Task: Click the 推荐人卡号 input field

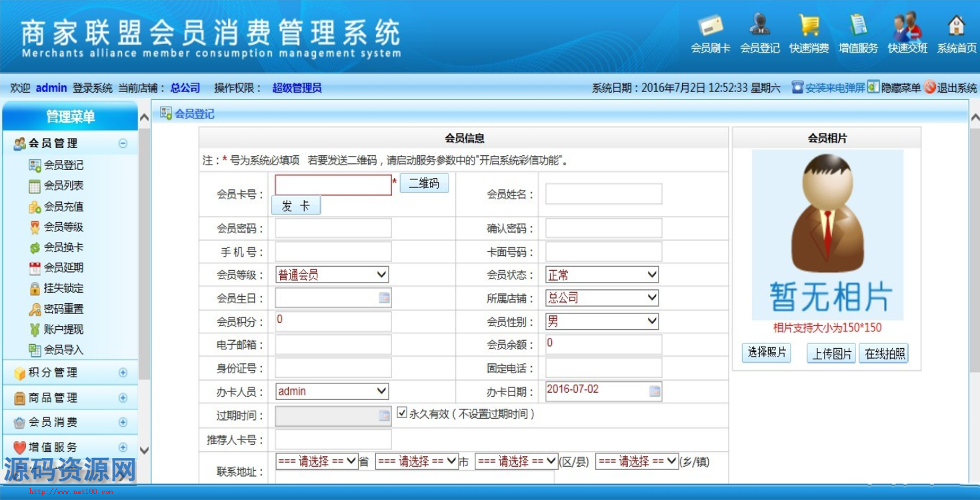Action: 333,439
